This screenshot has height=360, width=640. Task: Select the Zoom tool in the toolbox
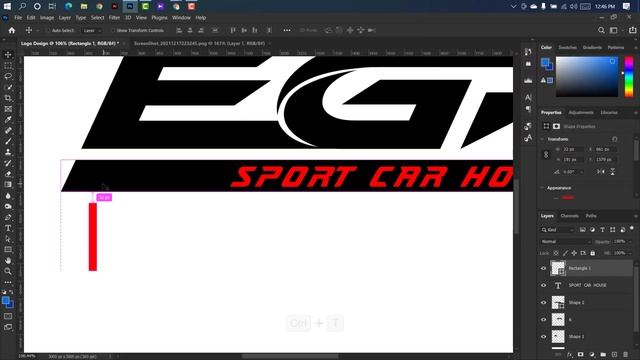(8, 271)
